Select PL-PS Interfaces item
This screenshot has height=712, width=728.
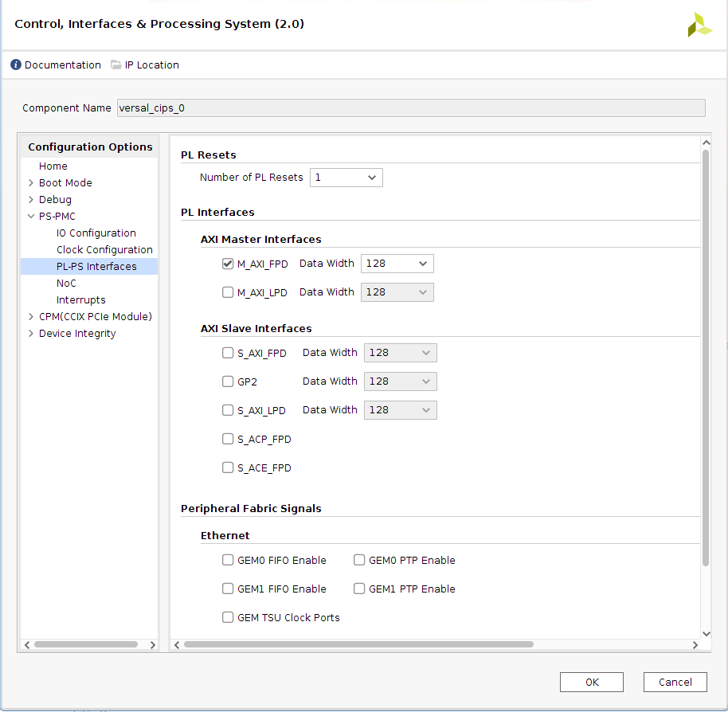pos(96,267)
